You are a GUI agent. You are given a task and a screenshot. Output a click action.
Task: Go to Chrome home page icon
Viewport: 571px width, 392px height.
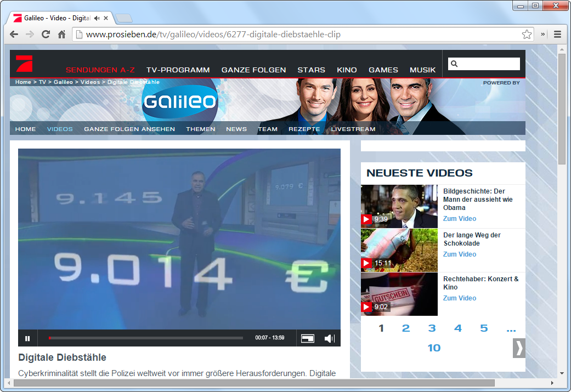click(x=62, y=34)
